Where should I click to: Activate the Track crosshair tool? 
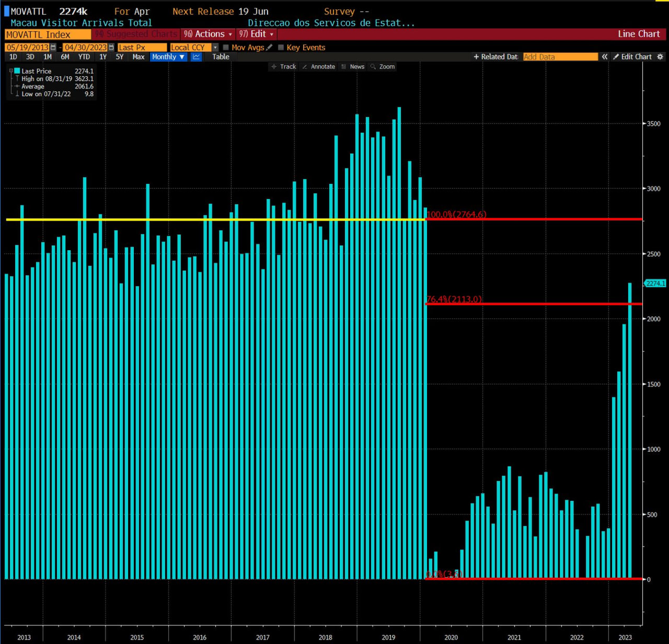[x=283, y=66]
